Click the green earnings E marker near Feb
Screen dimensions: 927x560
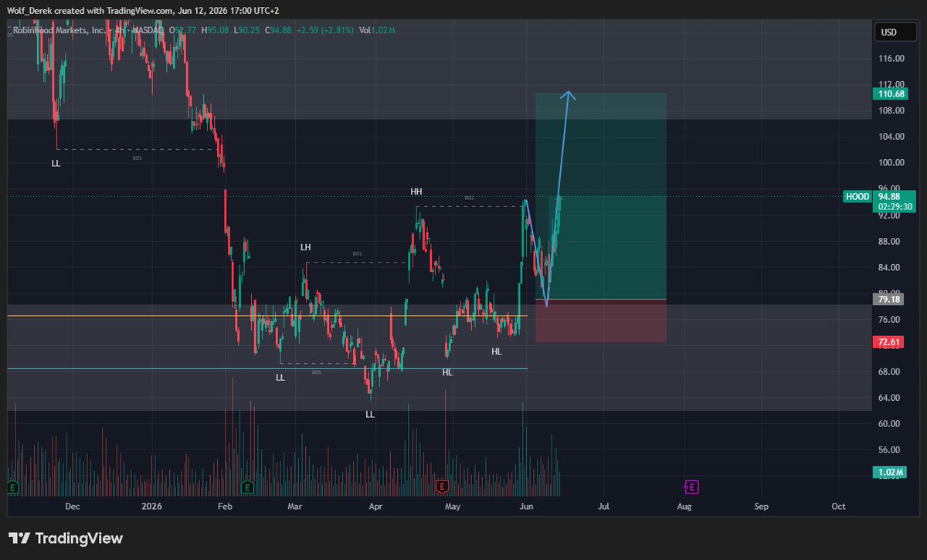(247, 487)
